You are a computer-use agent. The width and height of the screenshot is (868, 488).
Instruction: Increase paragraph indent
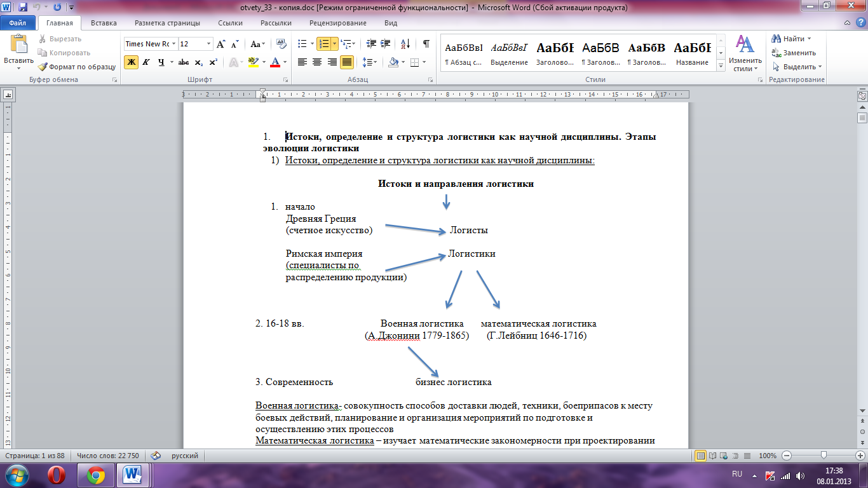[386, 44]
